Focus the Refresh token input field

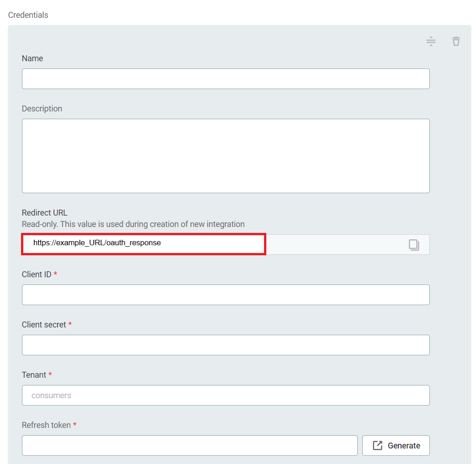190,445
